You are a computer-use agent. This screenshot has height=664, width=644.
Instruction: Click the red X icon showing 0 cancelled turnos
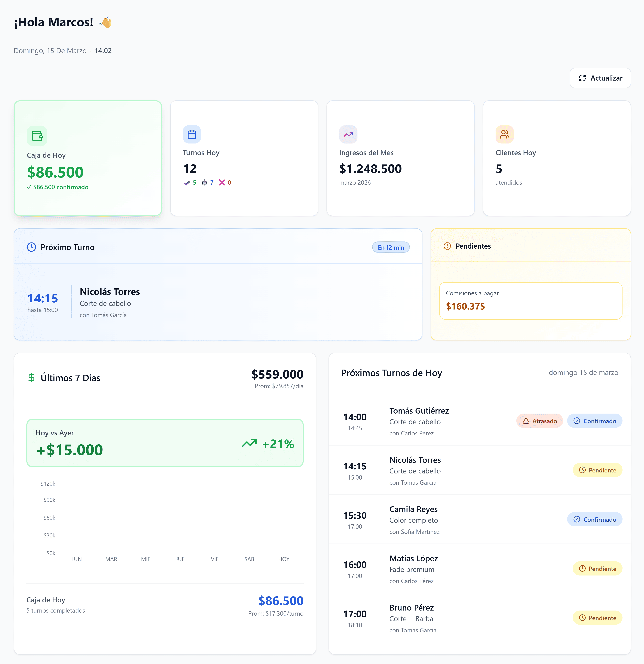tap(222, 183)
